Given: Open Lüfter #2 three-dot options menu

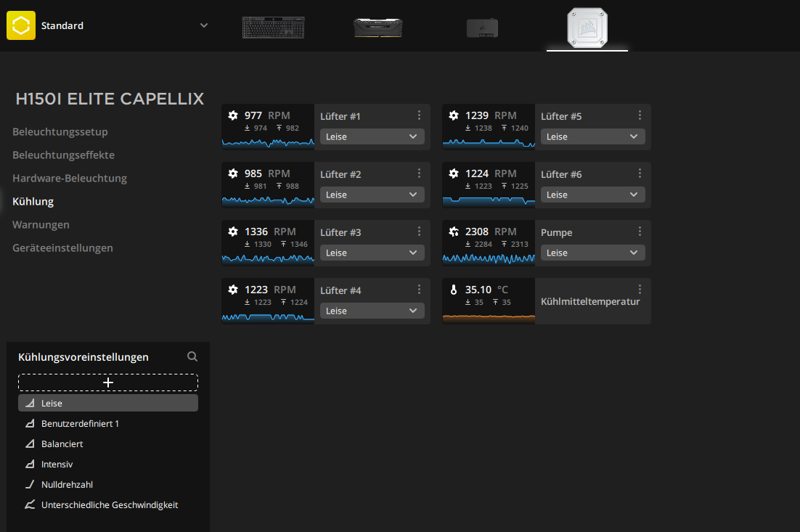Looking at the screenshot, I should (420, 173).
